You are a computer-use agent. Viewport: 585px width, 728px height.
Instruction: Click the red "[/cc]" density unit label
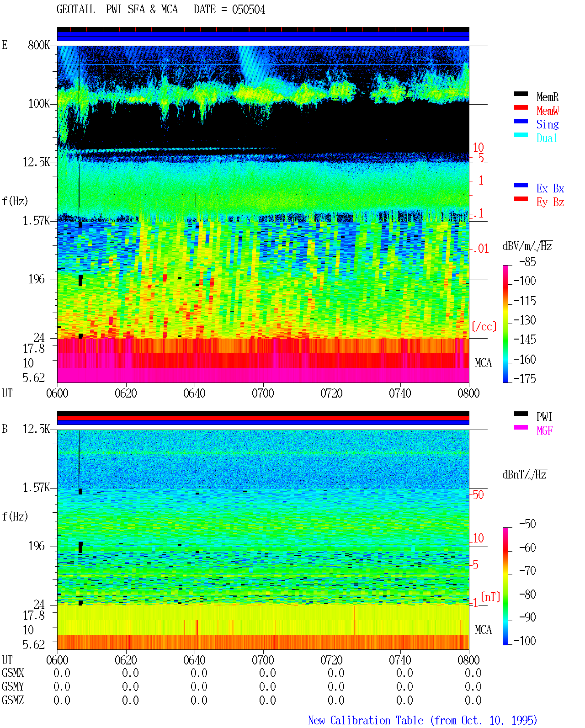(484, 326)
